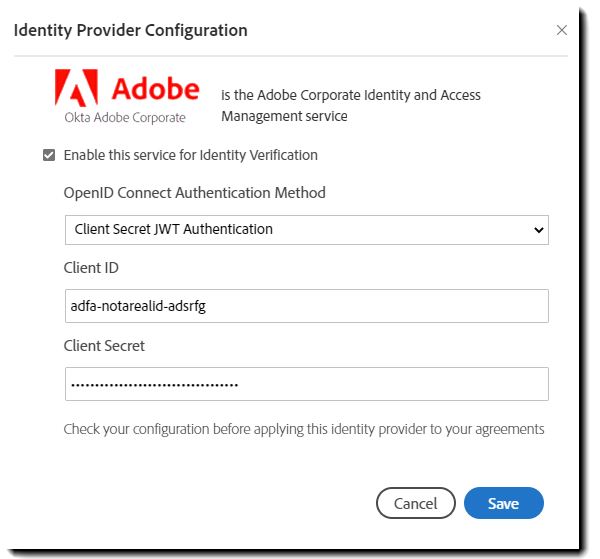
Task: Click the Identity Provider Configuration title
Action: (131, 30)
